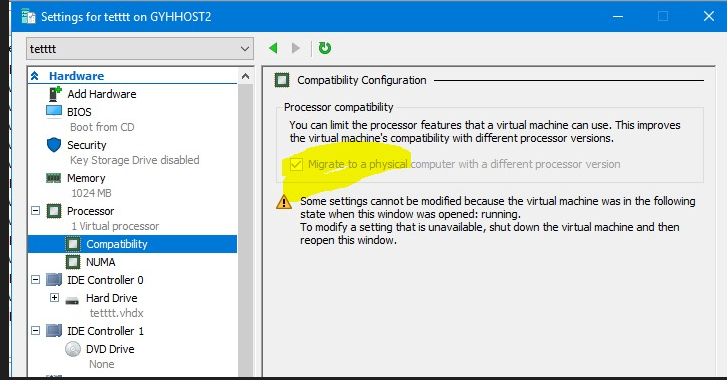Select the Hard Drive entry

(112, 298)
